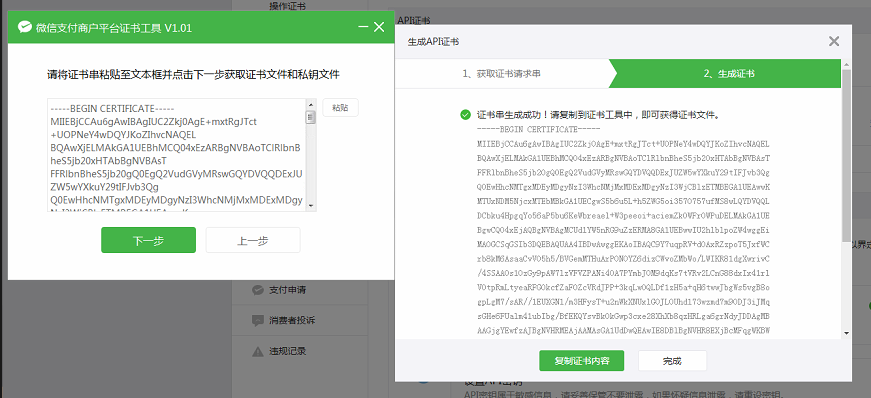Click the certificate text box scroll-up arrow
This screenshot has height=398, width=871.
[x=311, y=104]
